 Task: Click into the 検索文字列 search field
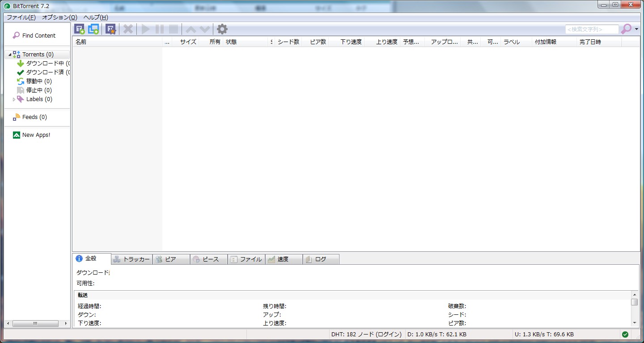click(592, 29)
